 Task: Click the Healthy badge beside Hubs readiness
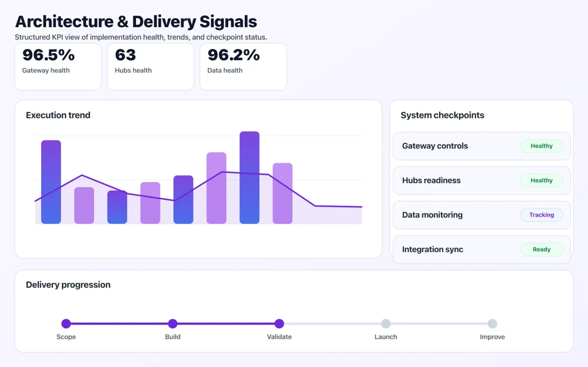tap(541, 180)
